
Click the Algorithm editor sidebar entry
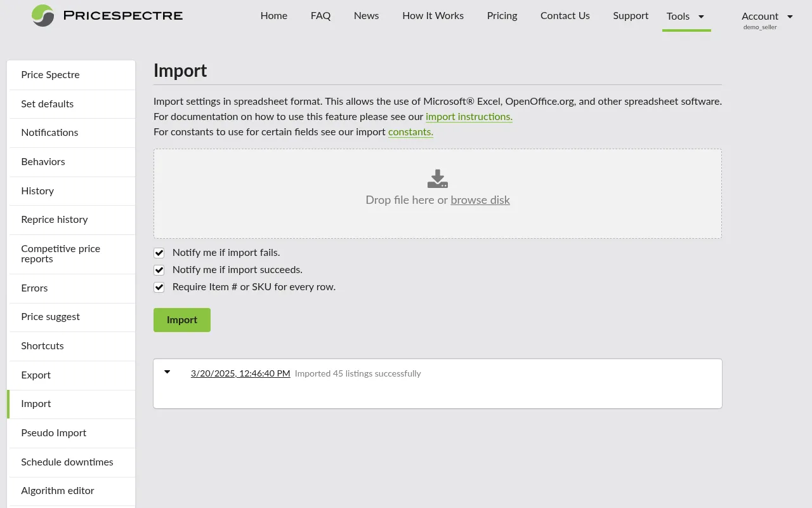(58, 491)
